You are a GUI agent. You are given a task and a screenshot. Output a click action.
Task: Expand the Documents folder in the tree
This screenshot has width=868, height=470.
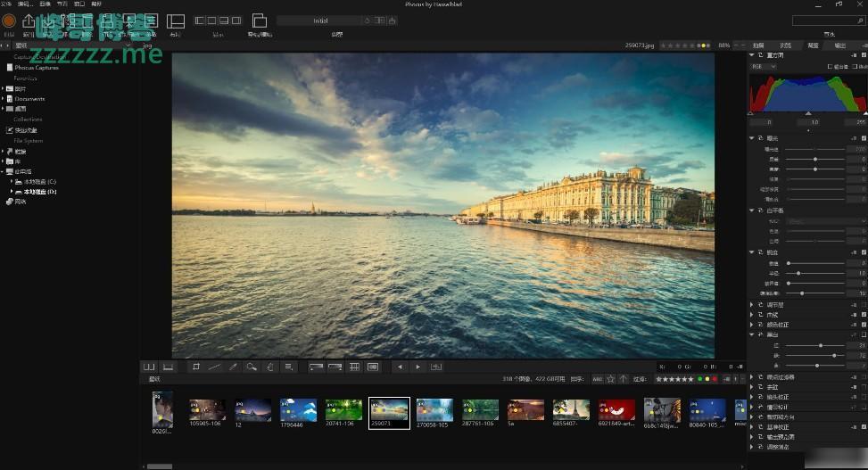4,99
